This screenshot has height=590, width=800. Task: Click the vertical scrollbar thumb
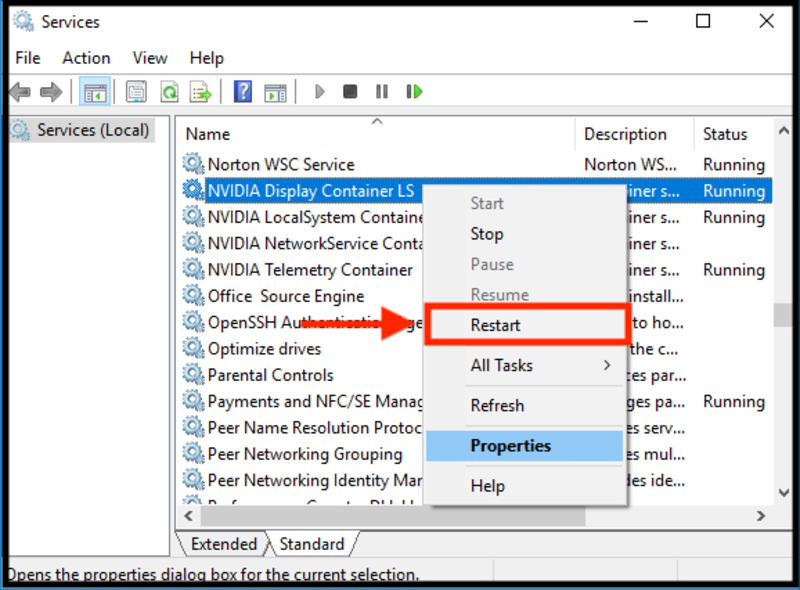coord(783,315)
